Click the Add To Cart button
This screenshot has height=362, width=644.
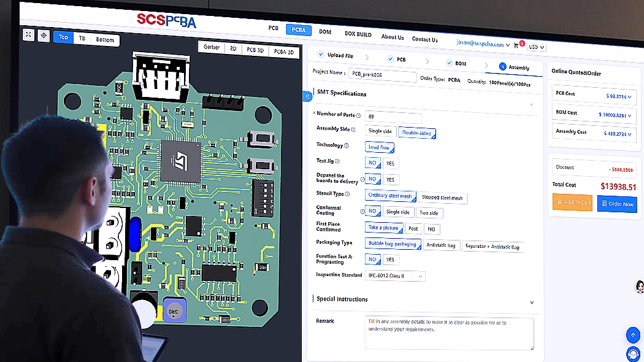point(572,202)
